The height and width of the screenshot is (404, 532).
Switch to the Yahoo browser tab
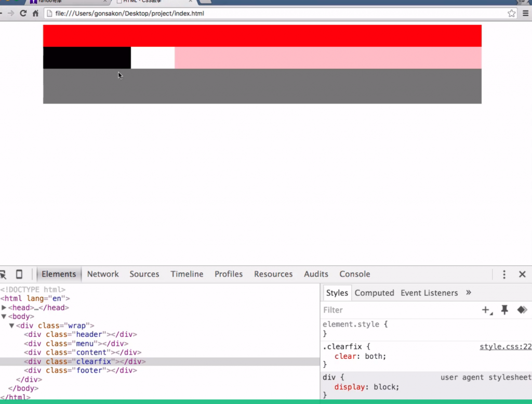tap(68, 2)
